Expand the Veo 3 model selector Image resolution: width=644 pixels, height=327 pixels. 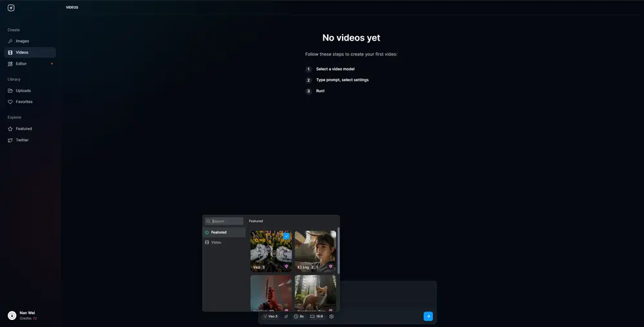(x=270, y=317)
